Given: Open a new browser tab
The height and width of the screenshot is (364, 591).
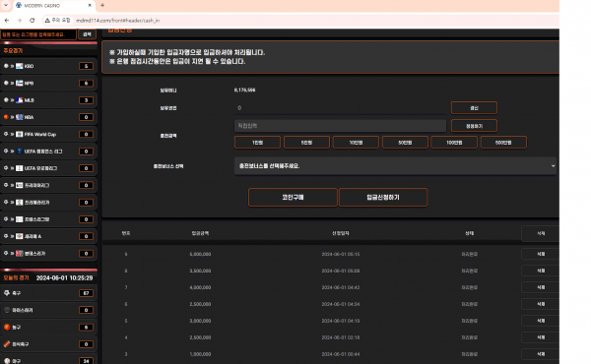Looking at the screenshot, I should click(102, 5).
